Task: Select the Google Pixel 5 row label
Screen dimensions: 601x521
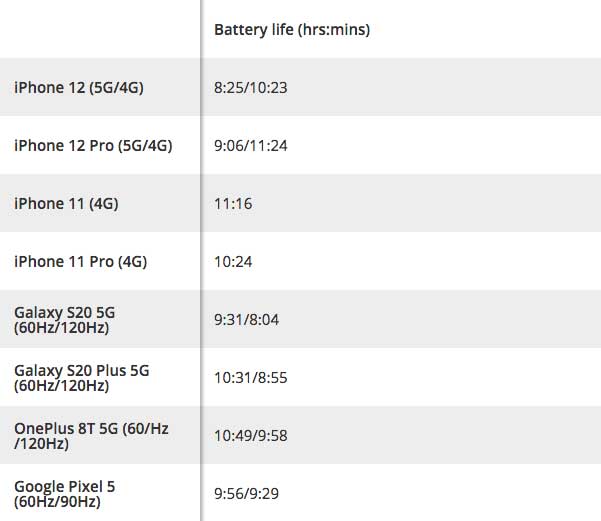Action: coord(64,494)
